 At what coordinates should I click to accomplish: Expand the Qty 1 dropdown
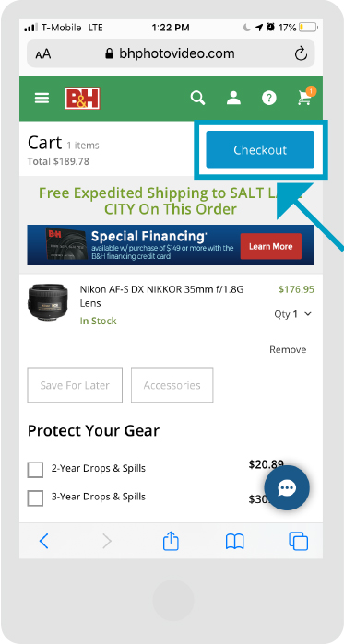[293, 314]
